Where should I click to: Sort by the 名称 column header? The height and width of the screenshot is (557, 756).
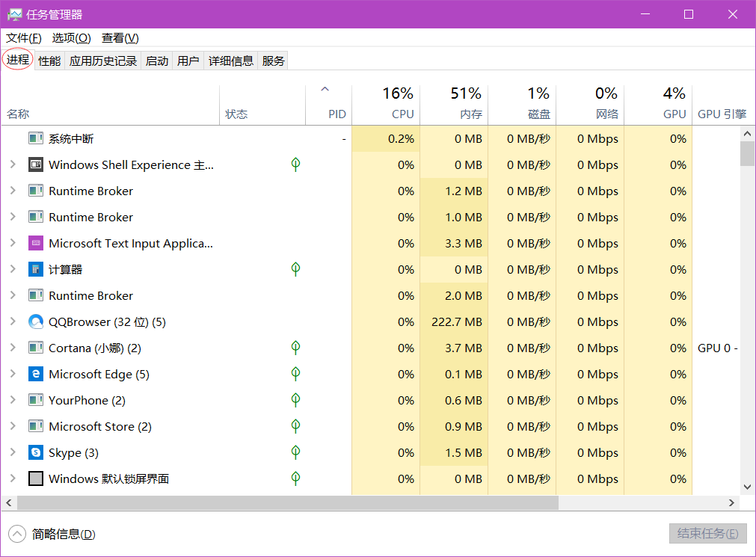111,105
